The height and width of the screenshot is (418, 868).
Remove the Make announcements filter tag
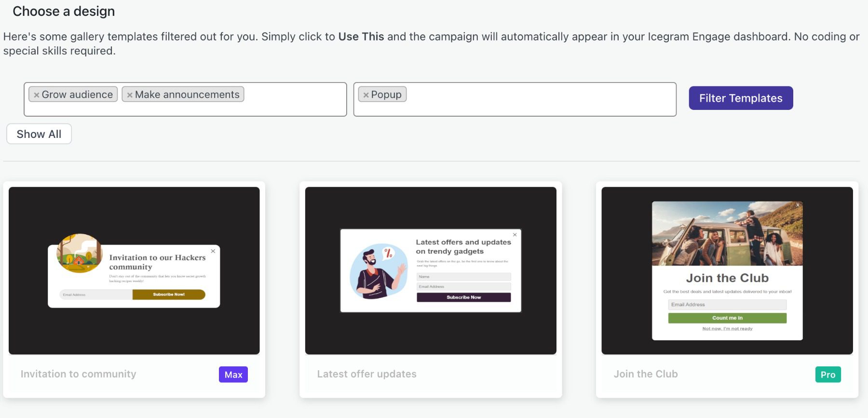(129, 94)
